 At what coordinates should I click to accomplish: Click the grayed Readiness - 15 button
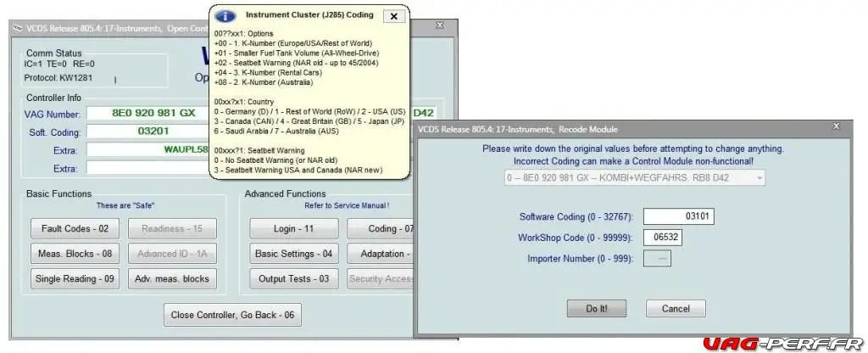tap(172, 228)
